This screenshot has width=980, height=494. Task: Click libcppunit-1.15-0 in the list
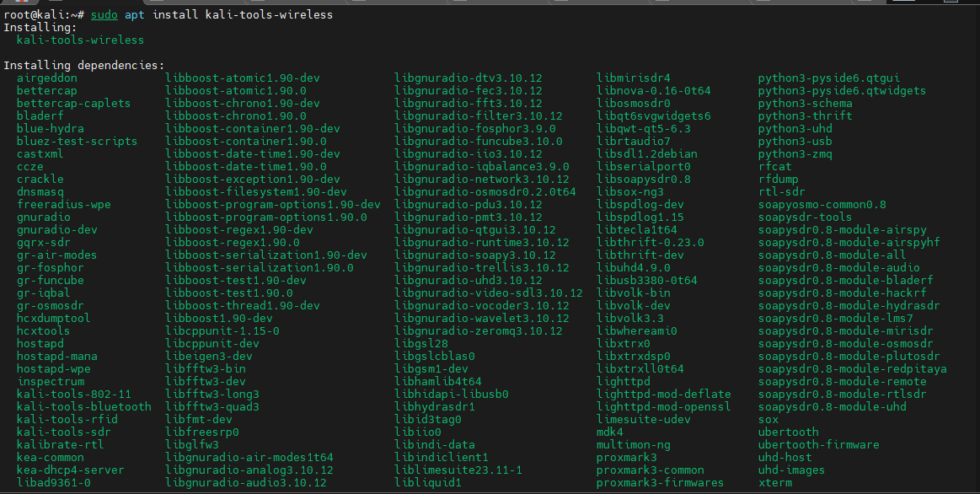(222, 330)
